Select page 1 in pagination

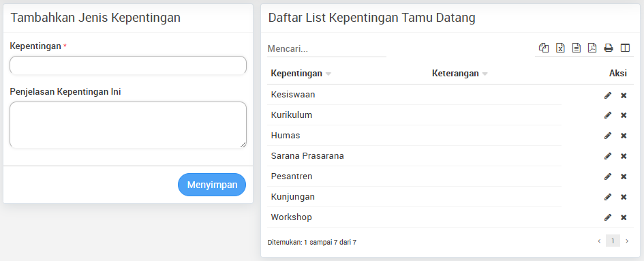(x=613, y=241)
